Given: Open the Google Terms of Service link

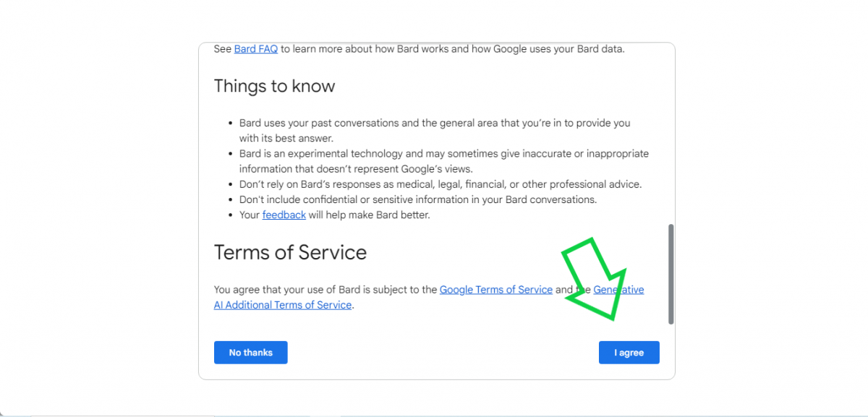Looking at the screenshot, I should pyautogui.click(x=495, y=289).
